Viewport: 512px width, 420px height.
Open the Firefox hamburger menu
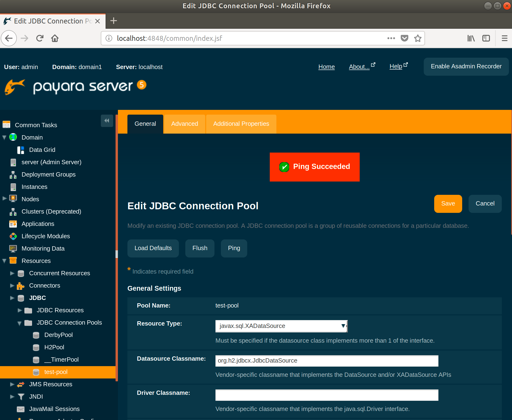(504, 38)
